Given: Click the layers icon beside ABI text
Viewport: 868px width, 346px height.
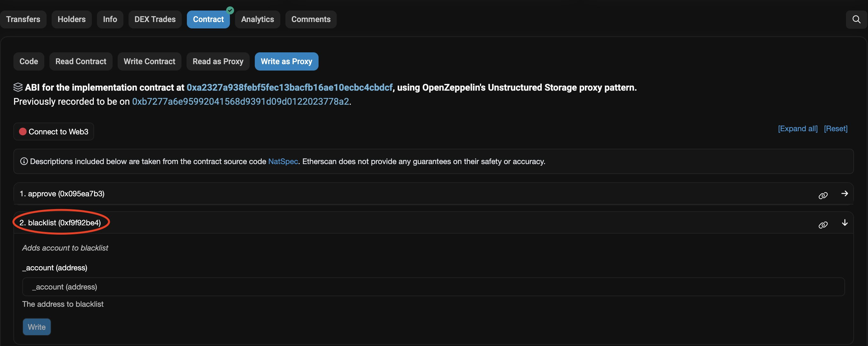Looking at the screenshot, I should coord(18,87).
